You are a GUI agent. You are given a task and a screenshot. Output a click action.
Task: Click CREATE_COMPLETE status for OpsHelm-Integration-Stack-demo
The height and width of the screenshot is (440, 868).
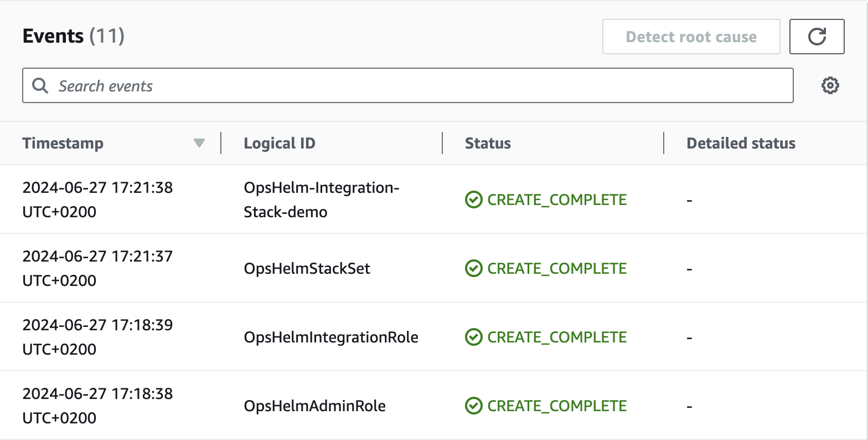pyautogui.click(x=546, y=199)
